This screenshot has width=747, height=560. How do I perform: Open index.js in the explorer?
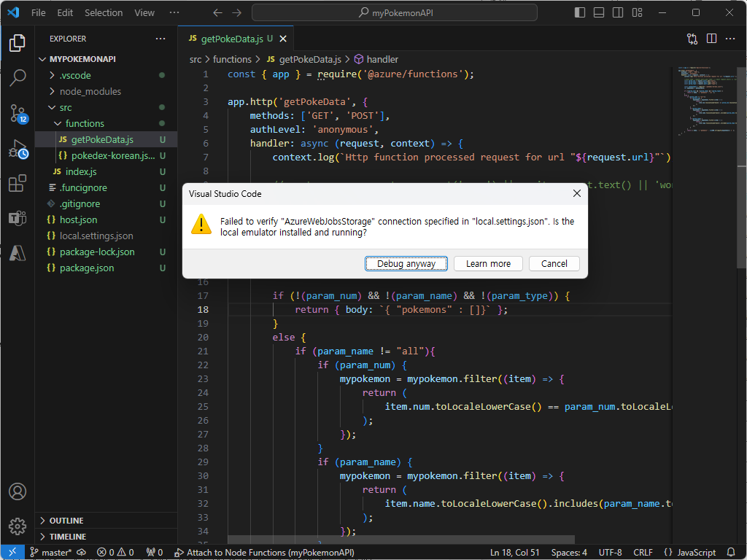(106, 171)
